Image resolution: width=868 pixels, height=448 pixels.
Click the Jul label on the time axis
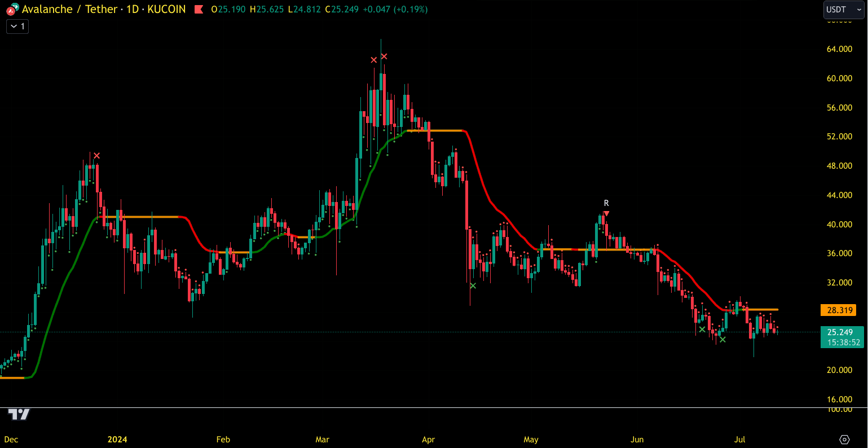(x=740, y=440)
